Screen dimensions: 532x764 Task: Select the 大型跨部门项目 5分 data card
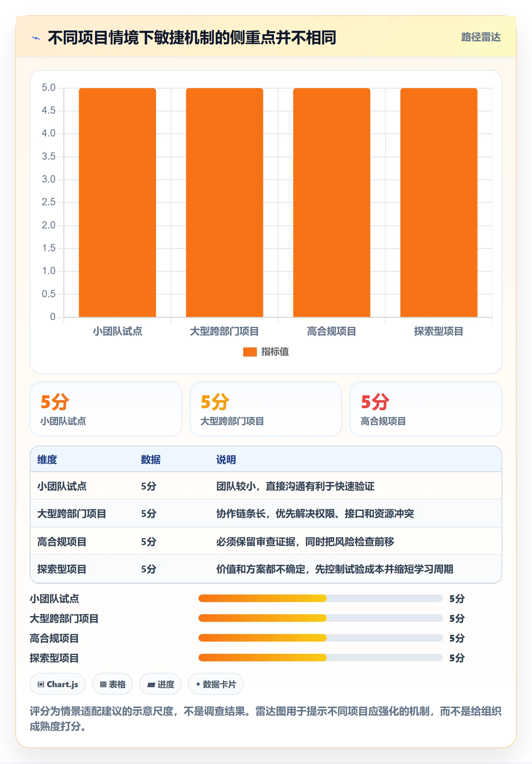266,409
